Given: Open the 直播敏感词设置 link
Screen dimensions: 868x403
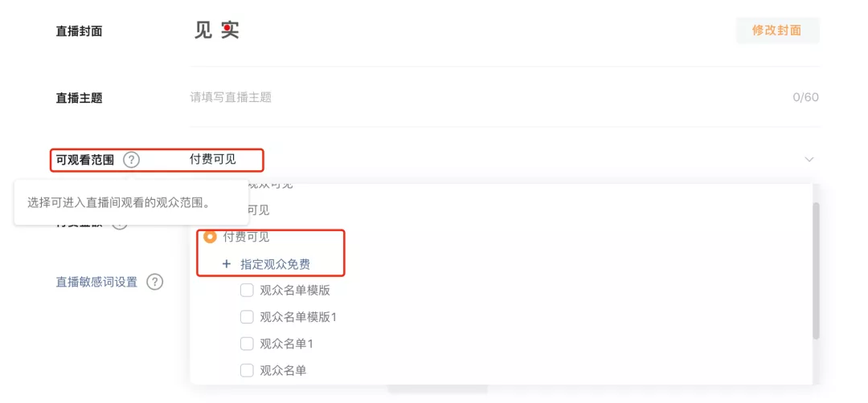Looking at the screenshot, I should [x=96, y=282].
